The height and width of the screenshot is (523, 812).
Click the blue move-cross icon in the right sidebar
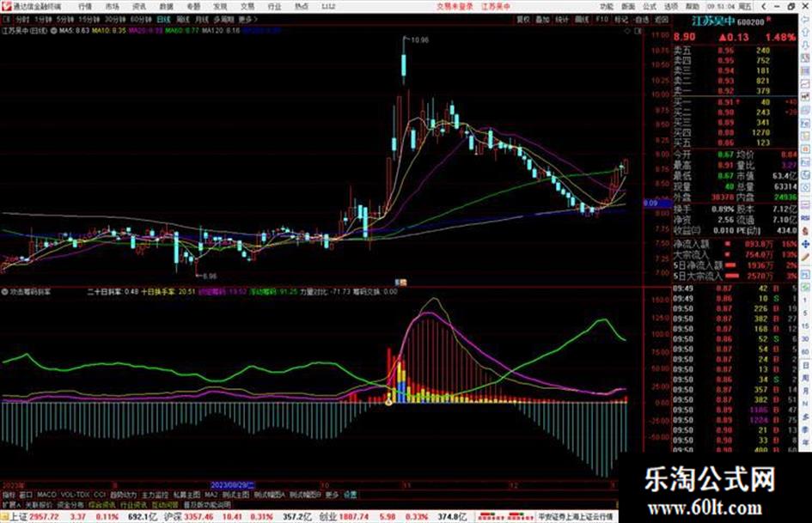tap(806, 244)
